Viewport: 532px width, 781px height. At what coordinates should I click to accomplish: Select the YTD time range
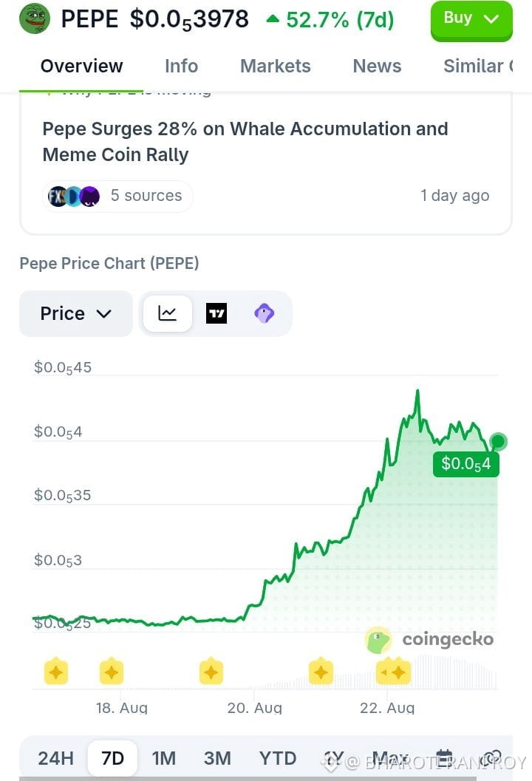278,758
